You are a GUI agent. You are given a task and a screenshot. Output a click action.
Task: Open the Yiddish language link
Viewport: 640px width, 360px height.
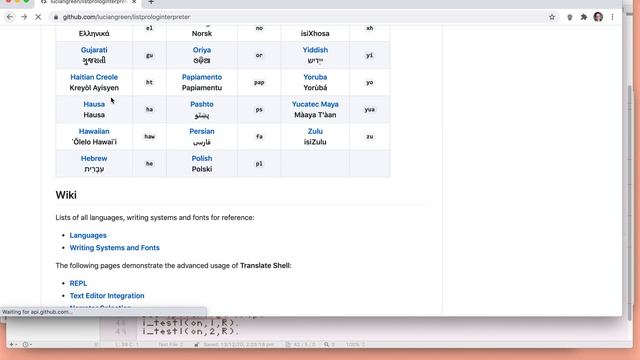315,50
